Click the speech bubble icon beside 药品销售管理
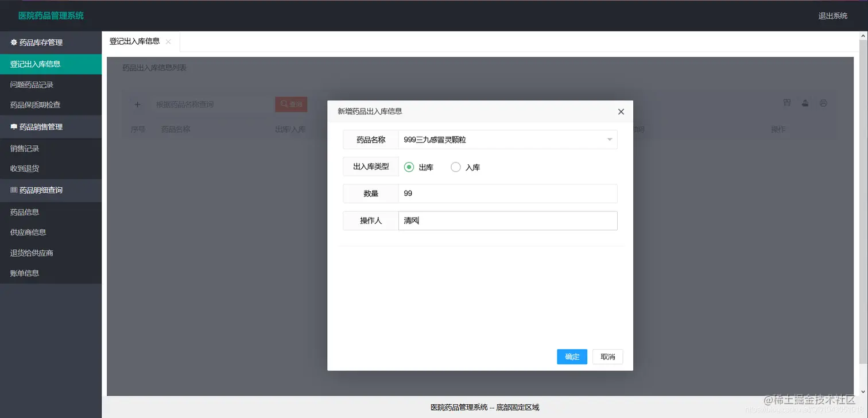868x418 pixels. tap(14, 127)
